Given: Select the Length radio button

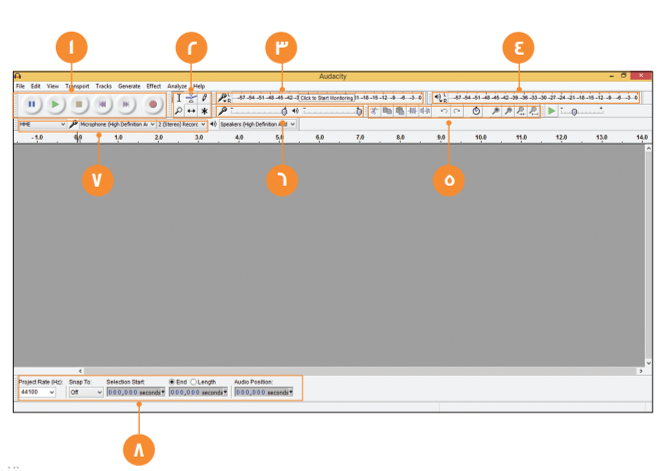Looking at the screenshot, I should (193, 382).
